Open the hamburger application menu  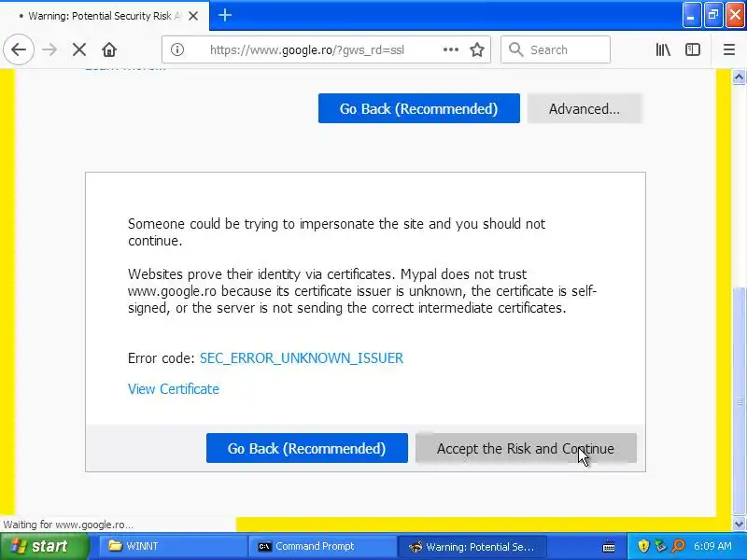click(x=729, y=49)
